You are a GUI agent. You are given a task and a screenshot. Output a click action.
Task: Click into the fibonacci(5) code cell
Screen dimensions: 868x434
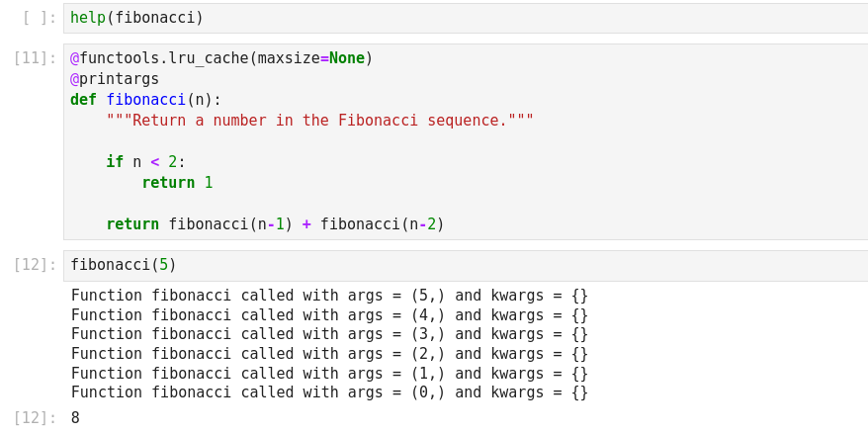(x=395, y=265)
